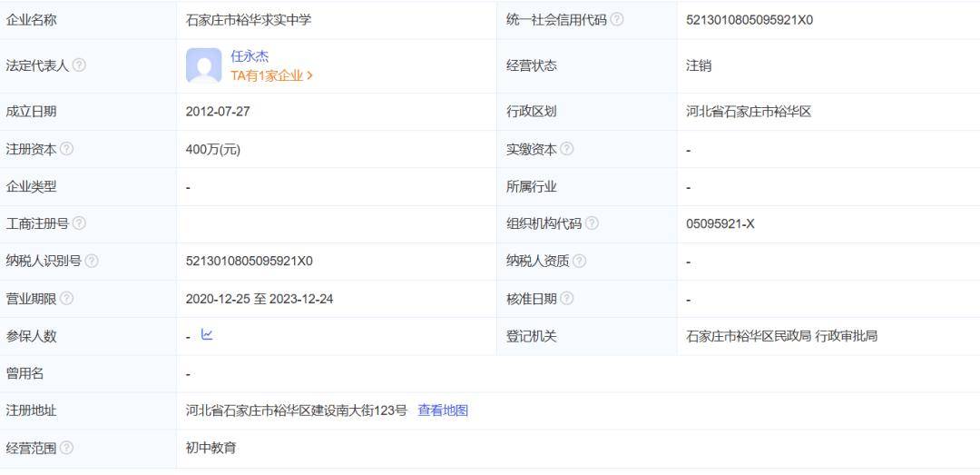Select address 河北省石家庄市裕华区建设南大街123号
Viewport: 980px width, 475px height.
tap(296, 411)
